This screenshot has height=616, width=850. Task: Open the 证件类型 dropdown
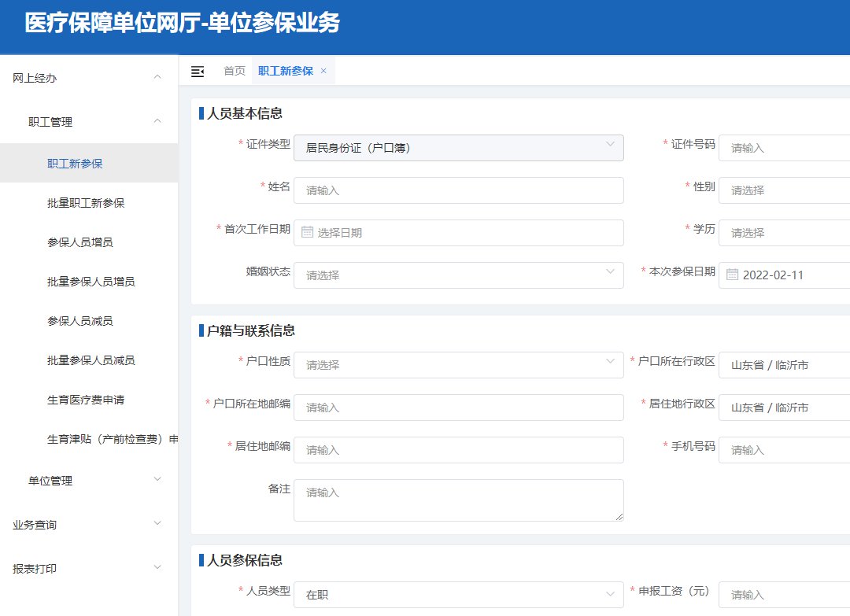click(458, 148)
